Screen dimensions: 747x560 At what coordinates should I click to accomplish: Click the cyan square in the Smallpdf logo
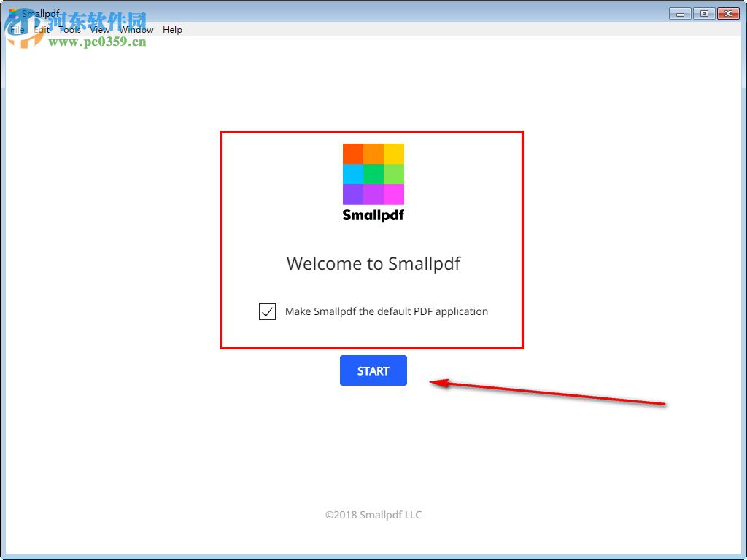[x=353, y=174]
